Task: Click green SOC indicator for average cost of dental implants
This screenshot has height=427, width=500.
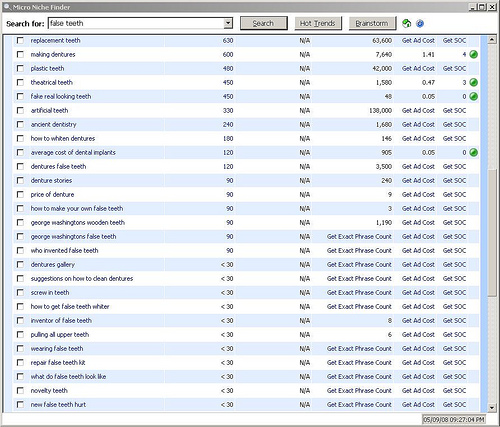Action: click(473, 152)
